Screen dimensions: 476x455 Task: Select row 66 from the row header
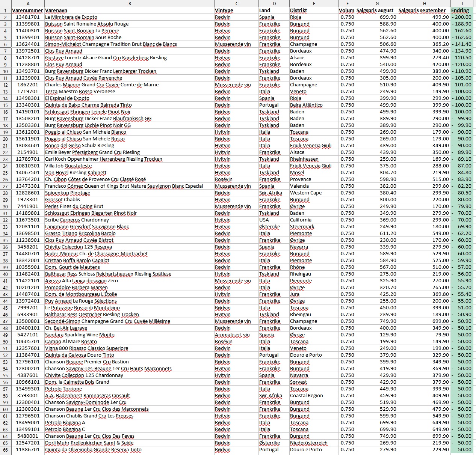[x=5, y=450]
